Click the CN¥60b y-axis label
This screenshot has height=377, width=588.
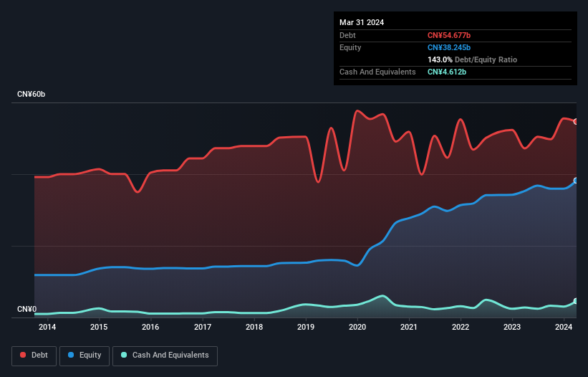point(31,94)
